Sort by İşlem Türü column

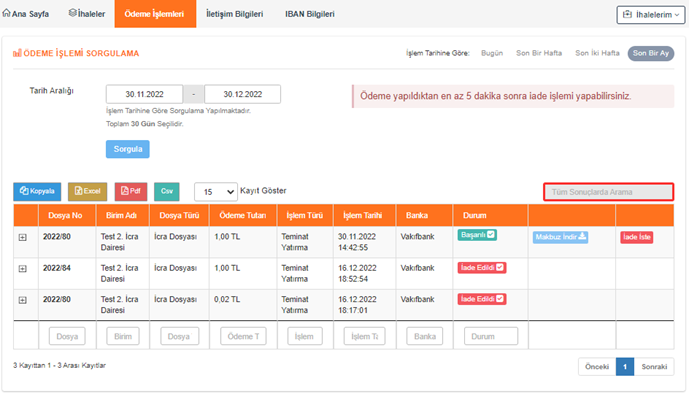coord(305,215)
